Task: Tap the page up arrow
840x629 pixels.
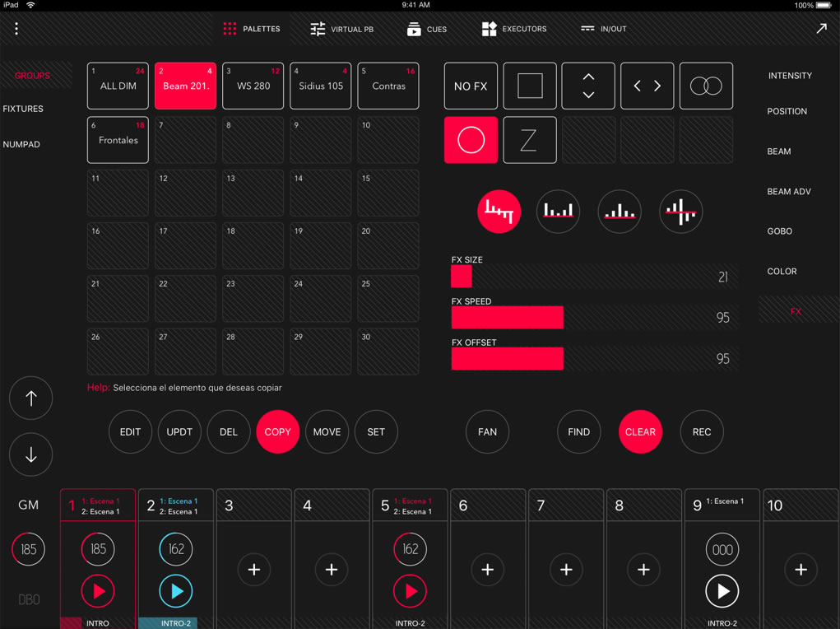Action: click(31, 398)
